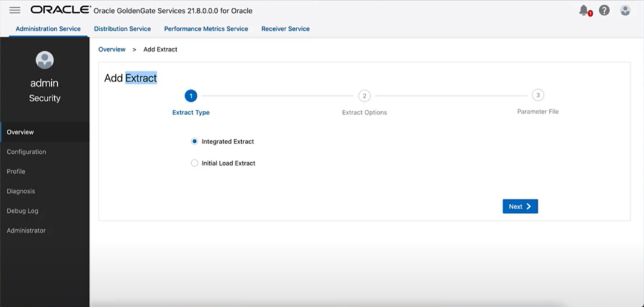Select the Administration Service tab
This screenshot has height=307, width=644.
tap(48, 29)
